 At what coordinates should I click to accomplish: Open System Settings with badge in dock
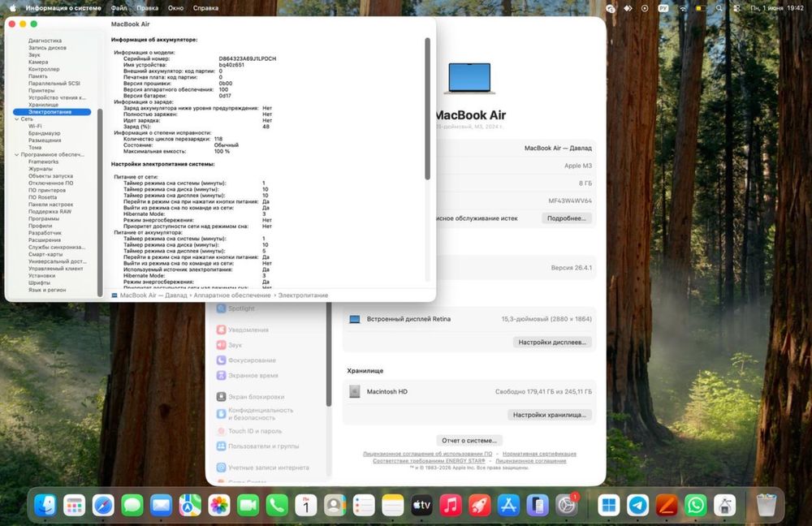[567, 505]
